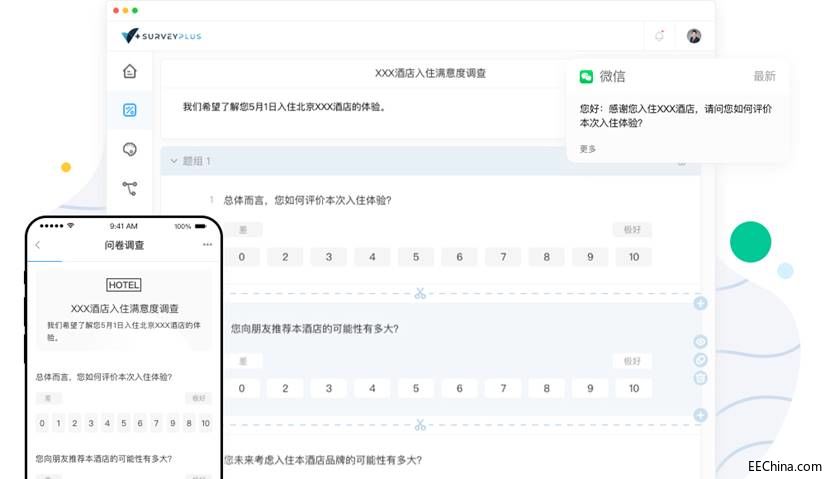Rate 0 on the desktop overall experience scale
This screenshot has height=479, width=830.
[242, 257]
